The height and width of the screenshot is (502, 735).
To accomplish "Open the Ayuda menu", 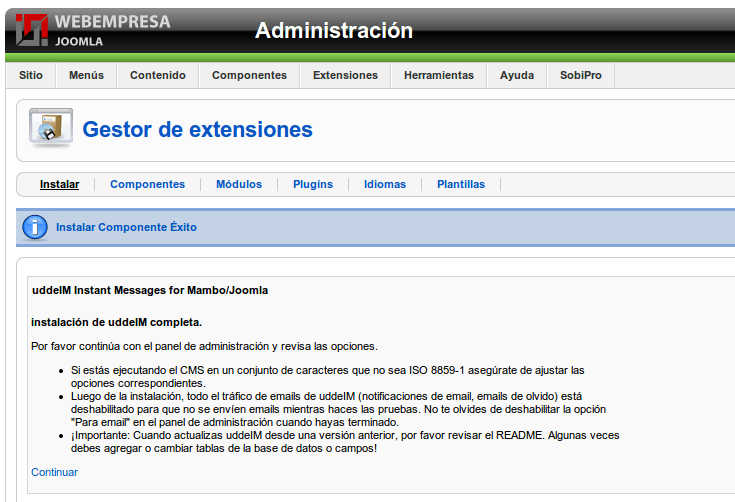I will point(517,75).
